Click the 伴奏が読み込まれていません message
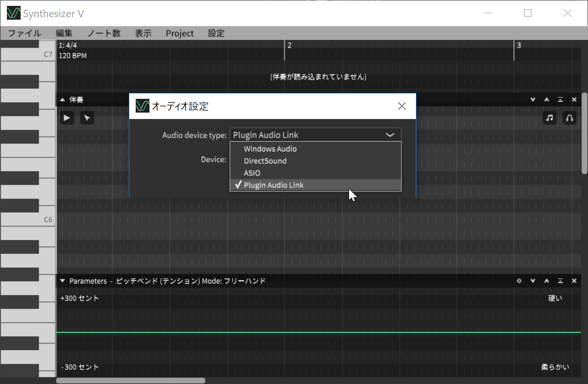The image size is (588, 384). [x=319, y=77]
